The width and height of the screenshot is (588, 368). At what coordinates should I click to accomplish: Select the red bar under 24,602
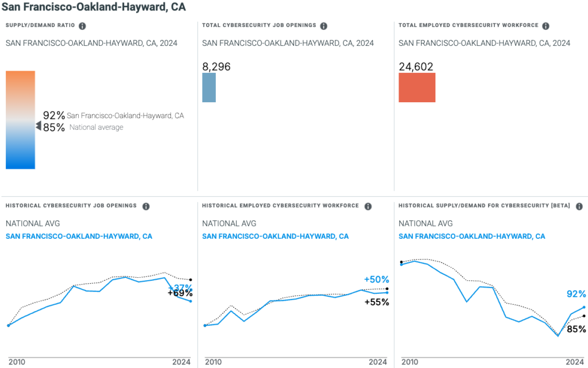[x=417, y=87]
